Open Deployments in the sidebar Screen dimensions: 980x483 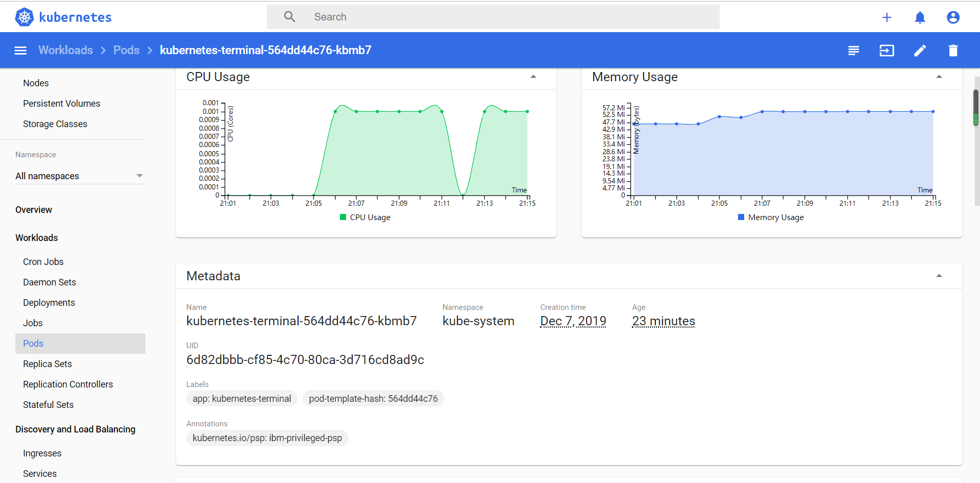(49, 302)
